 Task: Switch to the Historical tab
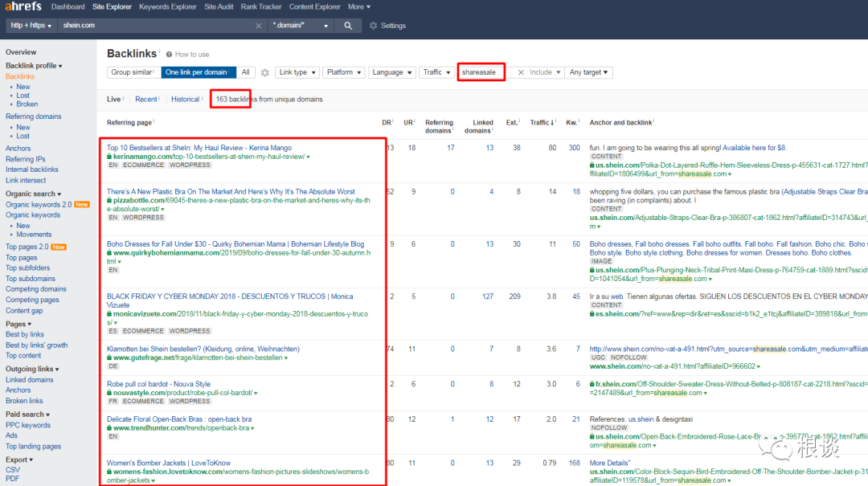(x=185, y=100)
